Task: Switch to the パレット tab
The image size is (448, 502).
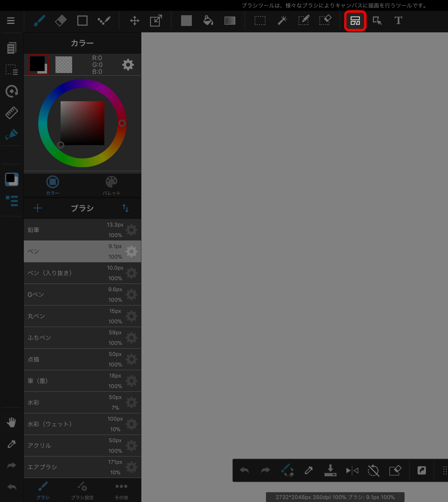Action: pos(111,186)
